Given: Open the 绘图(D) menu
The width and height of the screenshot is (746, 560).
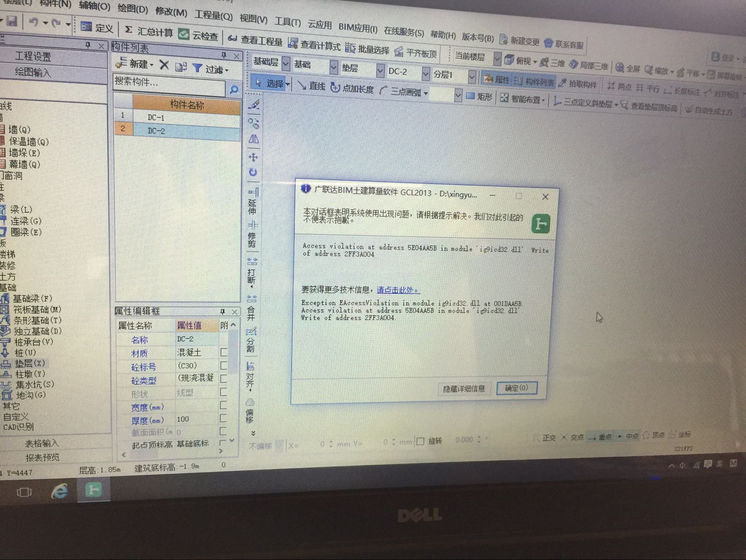Looking at the screenshot, I should [x=132, y=8].
